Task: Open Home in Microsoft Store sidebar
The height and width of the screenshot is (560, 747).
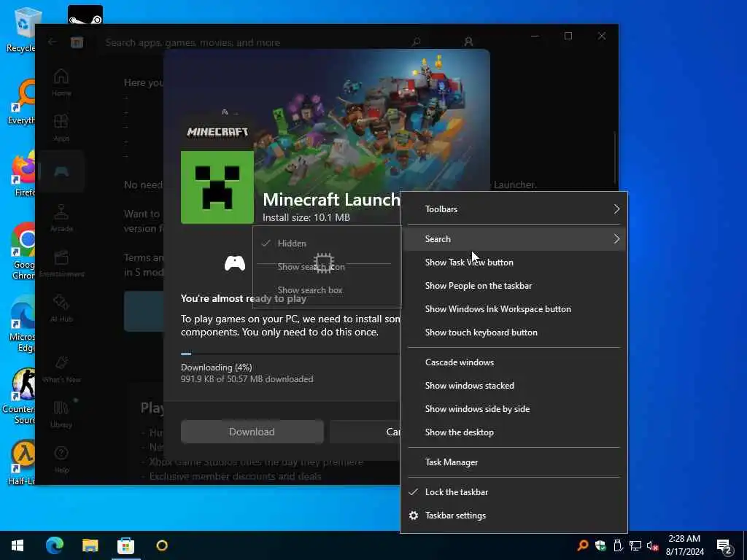Action: click(x=61, y=82)
